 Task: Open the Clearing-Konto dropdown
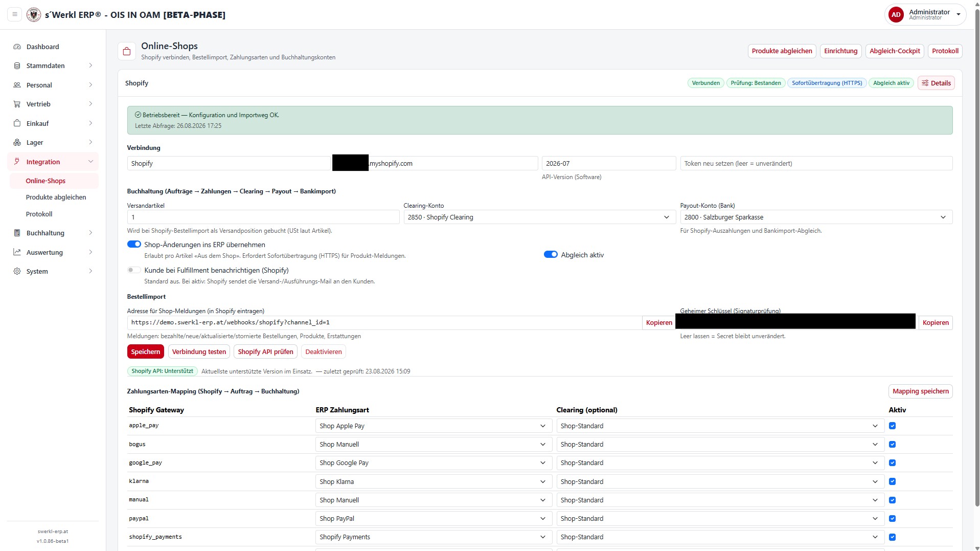539,217
